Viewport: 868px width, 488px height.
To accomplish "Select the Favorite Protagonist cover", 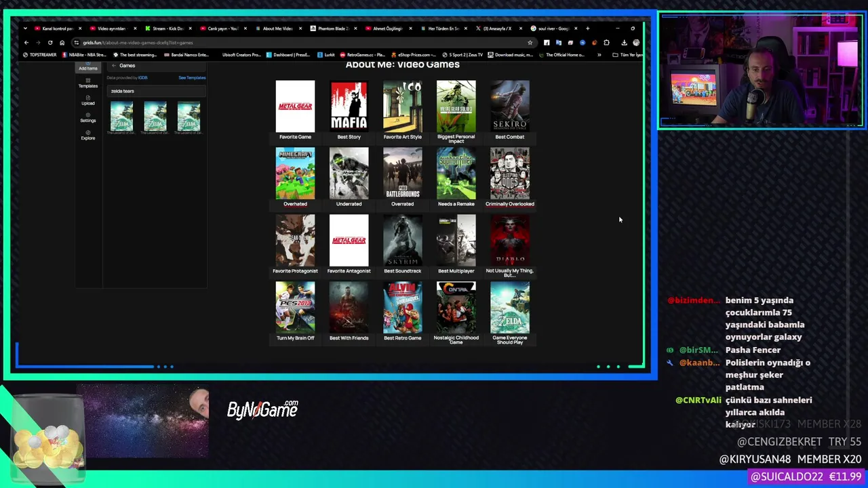I will pyautogui.click(x=295, y=241).
